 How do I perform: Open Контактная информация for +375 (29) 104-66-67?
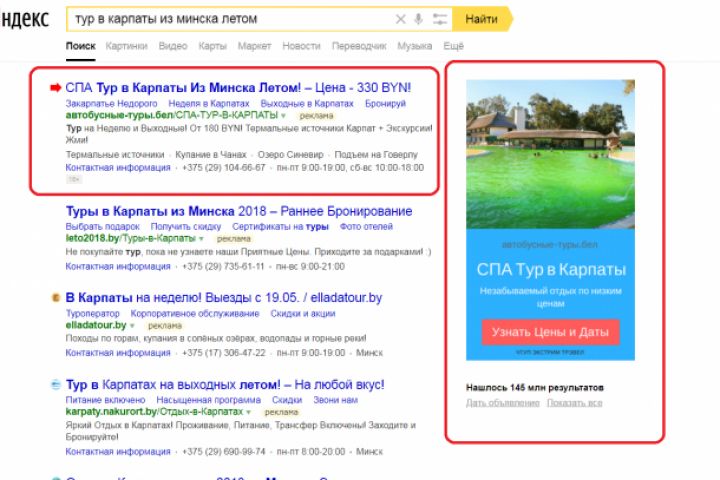(x=118, y=167)
